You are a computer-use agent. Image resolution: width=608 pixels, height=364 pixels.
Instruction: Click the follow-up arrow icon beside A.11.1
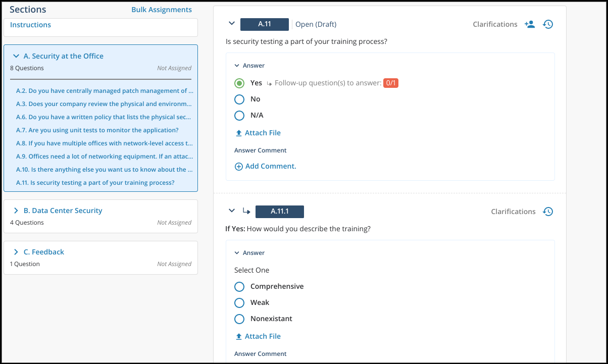coord(246,211)
